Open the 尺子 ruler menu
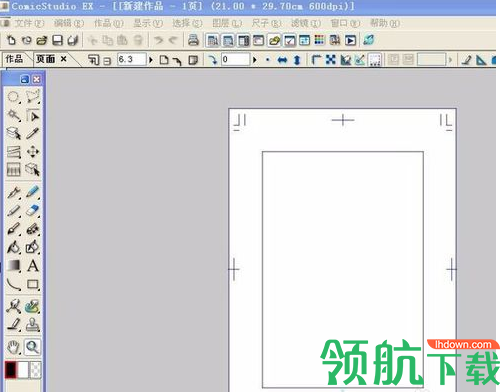Screen dimensions: 500x392 (266, 23)
